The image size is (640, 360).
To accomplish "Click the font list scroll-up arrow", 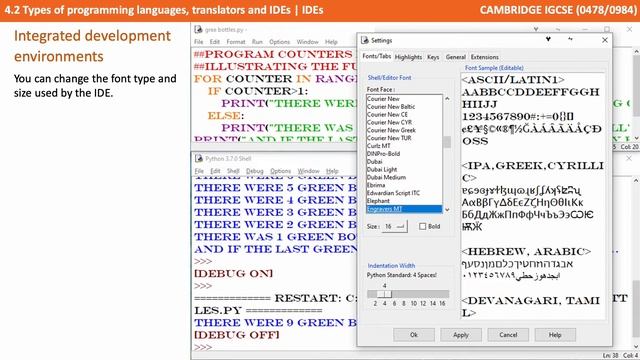I will 447,99.
